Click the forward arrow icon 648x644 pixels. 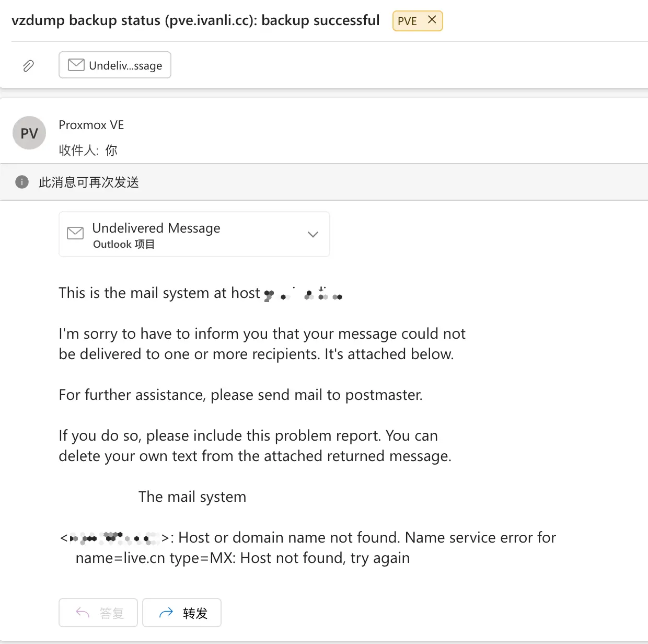(166, 613)
